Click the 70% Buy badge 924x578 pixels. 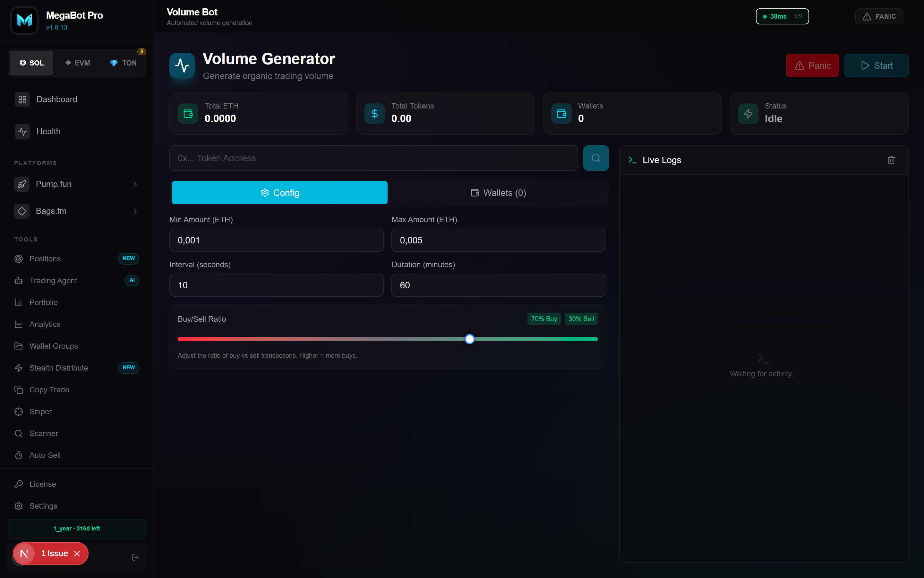[544, 319]
